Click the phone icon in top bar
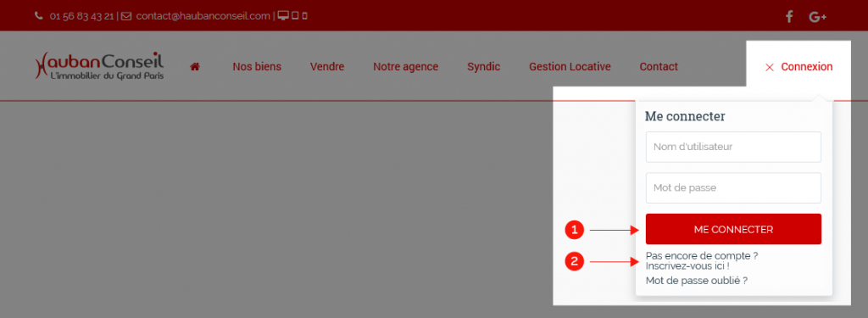This screenshot has width=868, height=318. click(38, 16)
